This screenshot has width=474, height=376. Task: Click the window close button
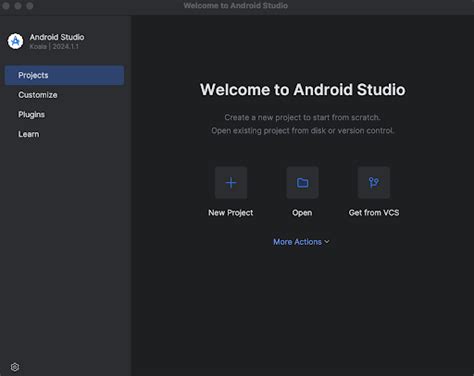point(6,6)
